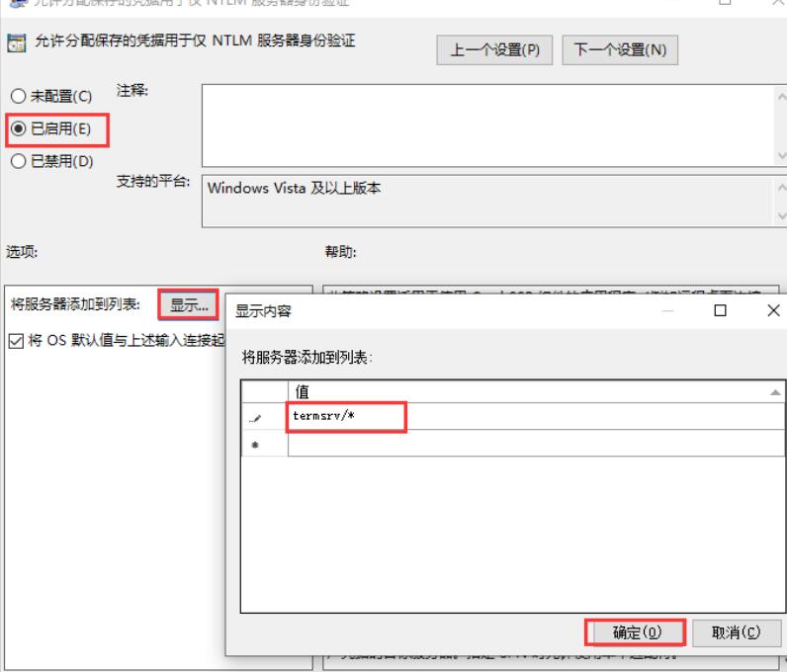This screenshot has height=672, width=787.
Task: Close the 显示内容 dialog
Action: [x=773, y=310]
